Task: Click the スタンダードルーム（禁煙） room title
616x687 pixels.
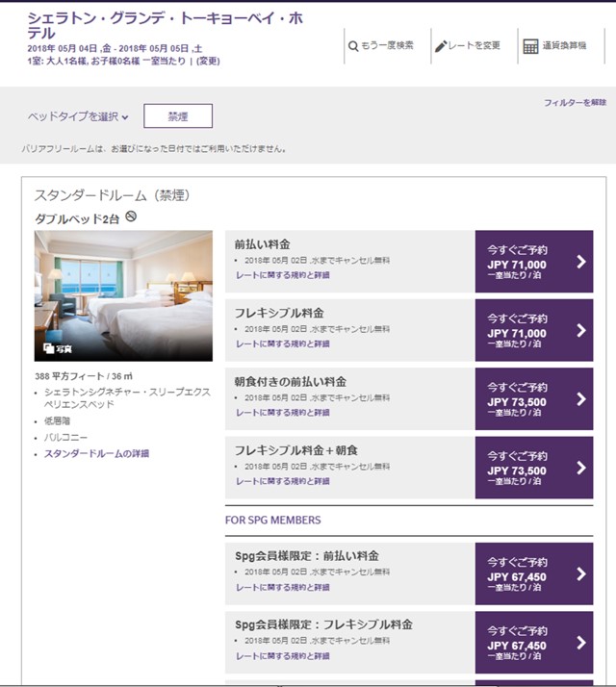Action: 113,195
